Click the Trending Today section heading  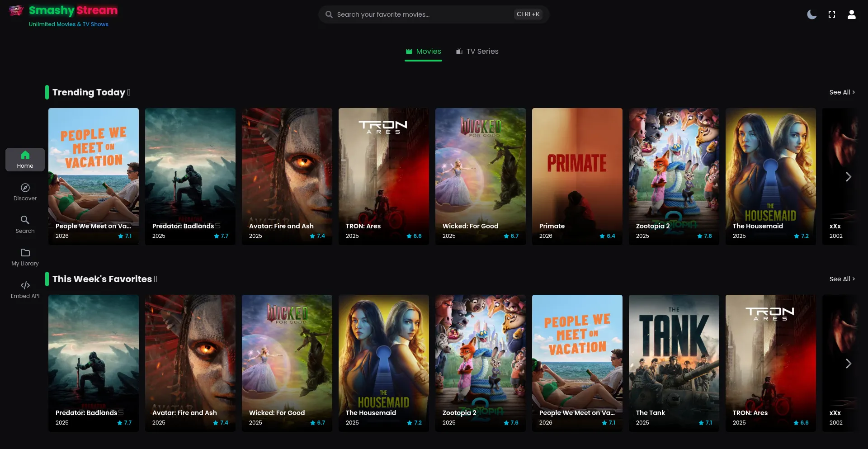point(91,92)
